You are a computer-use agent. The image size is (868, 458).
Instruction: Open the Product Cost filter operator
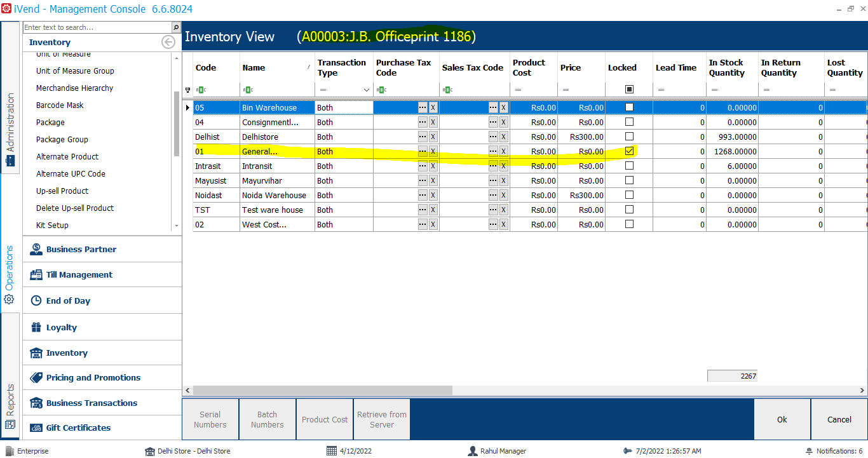point(518,90)
